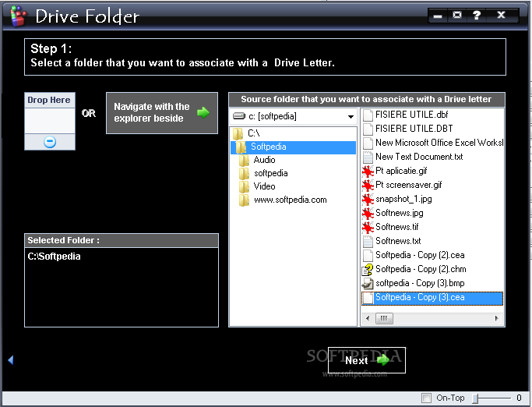This screenshot has height=407, width=532.
Task: Click the snapshot_1.jpg file icon
Action: coord(368,199)
